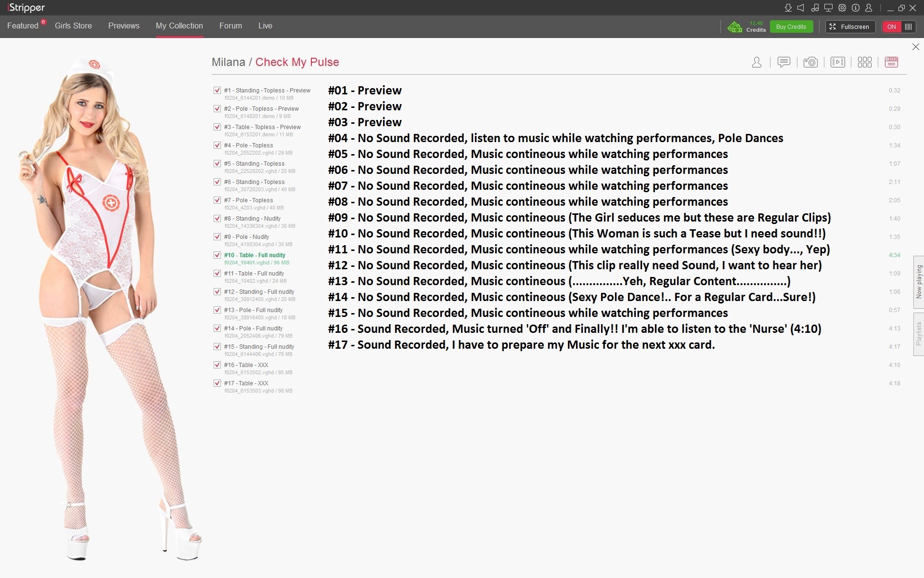This screenshot has height=578, width=924.
Task: Click the green Buy Credits button
Action: 791,26
